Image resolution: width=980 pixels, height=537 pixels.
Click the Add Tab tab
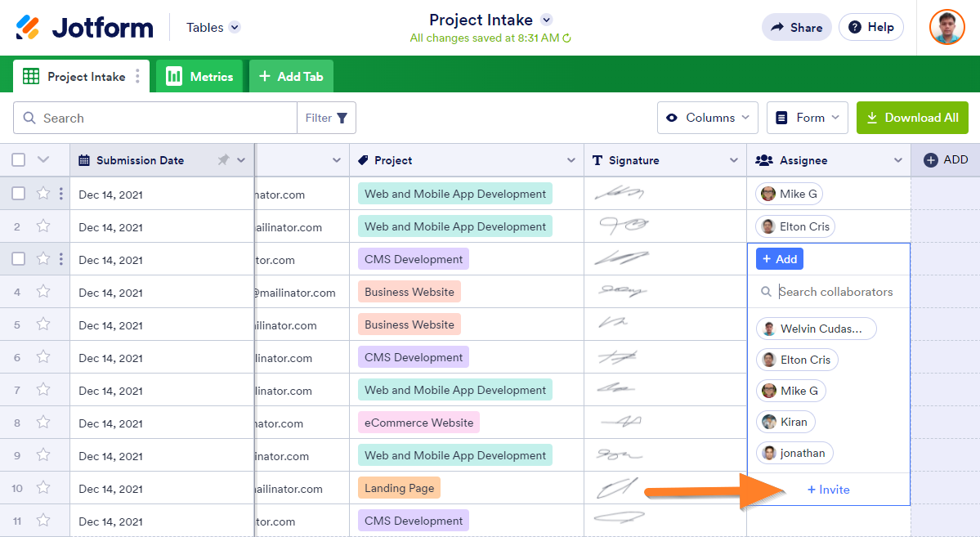click(291, 76)
